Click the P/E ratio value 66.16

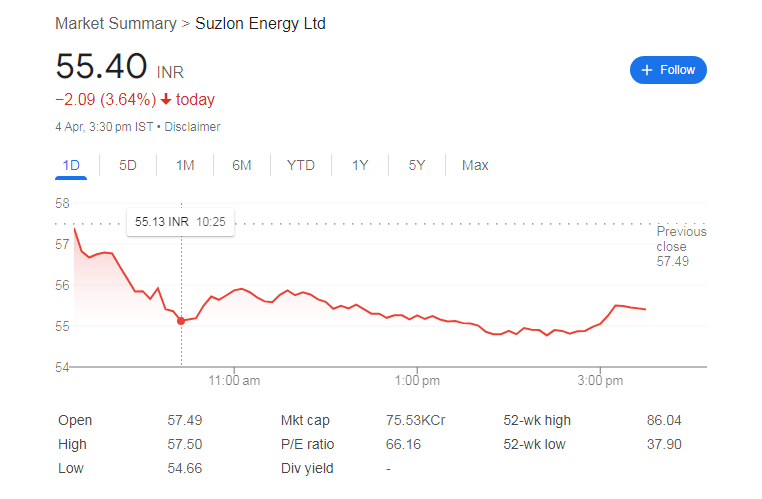click(403, 444)
